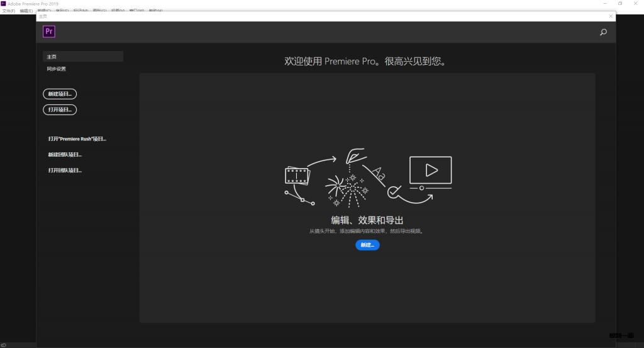Close the 主页 welcome dialog

pyautogui.click(x=610, y=16)
